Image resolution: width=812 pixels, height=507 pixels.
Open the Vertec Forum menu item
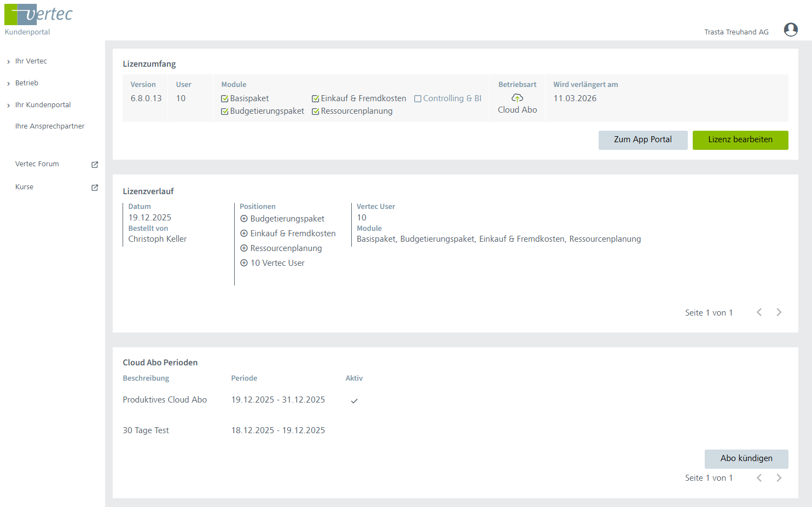coord(37,164)
